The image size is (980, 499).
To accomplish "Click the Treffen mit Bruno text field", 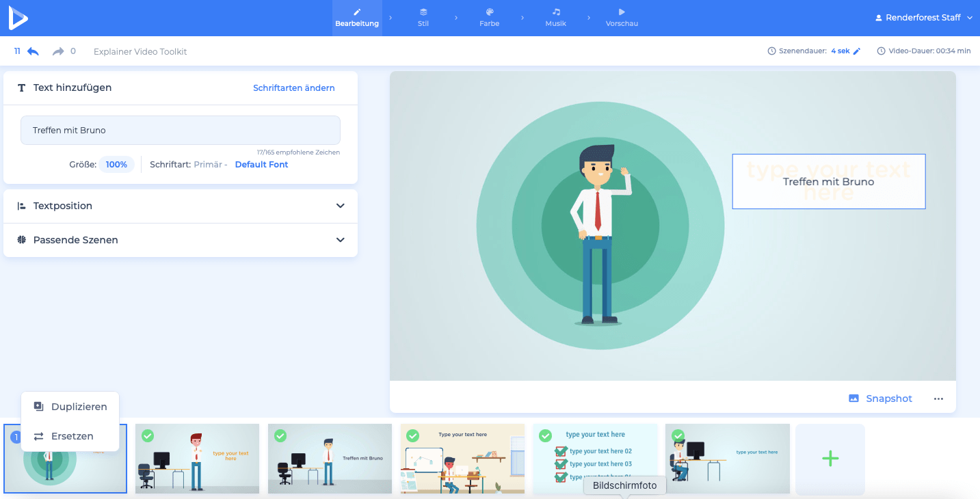I will click(181, 130).
